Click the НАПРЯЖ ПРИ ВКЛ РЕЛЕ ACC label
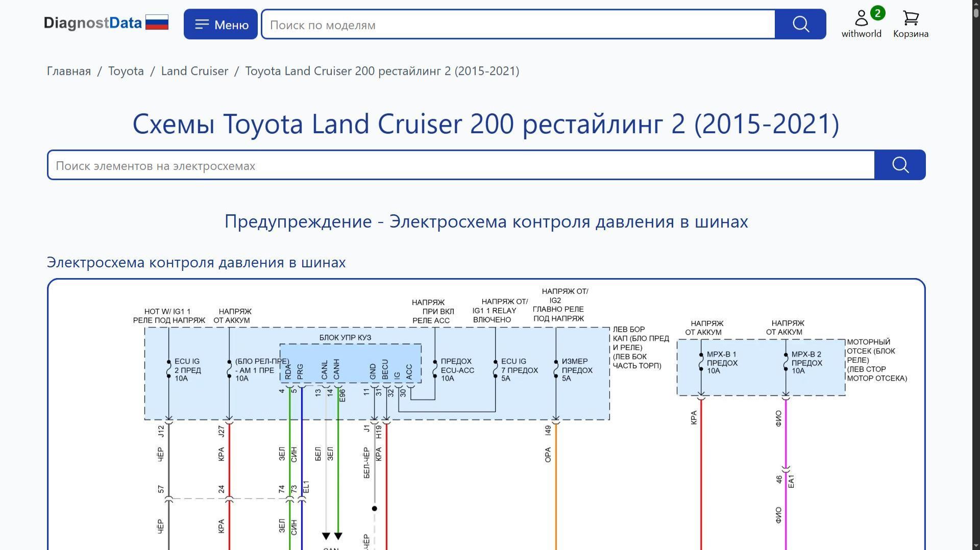This screenshot has height=550, width=980. (x=432, y=312)
